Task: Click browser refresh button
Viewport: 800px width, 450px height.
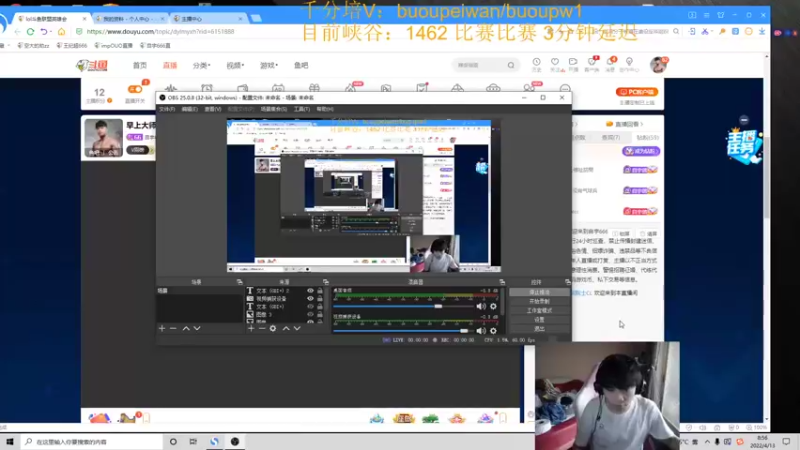Action: point(31,32)
